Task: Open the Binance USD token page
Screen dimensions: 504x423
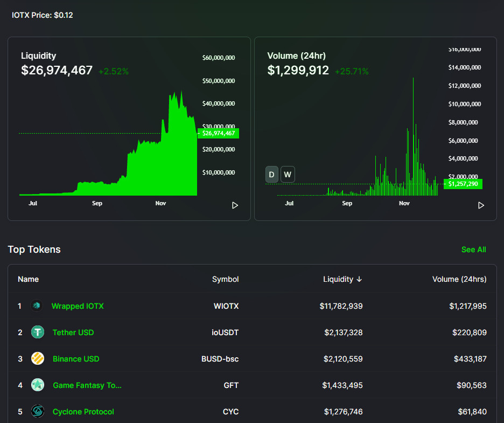Action: [x=76, y=359]
